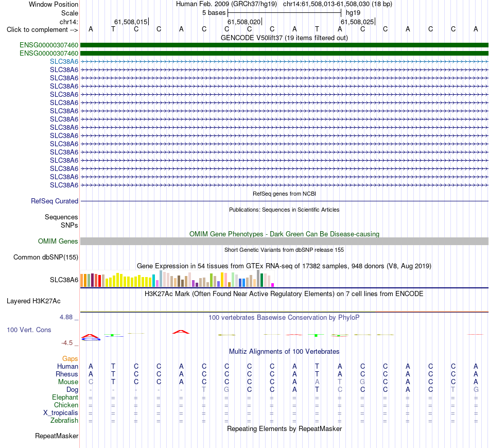Click SLC38A6 label beside GTEx bar chart

tap(64, 280)
